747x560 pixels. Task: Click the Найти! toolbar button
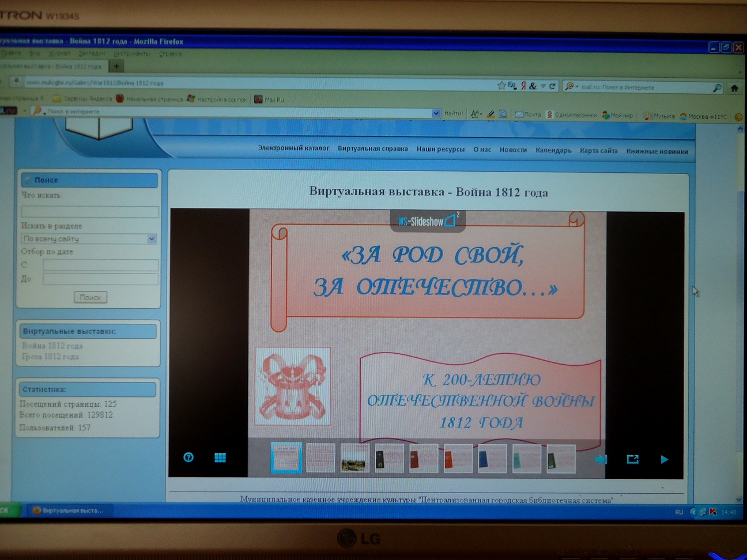pyautogui.click(x=454, y=113)
